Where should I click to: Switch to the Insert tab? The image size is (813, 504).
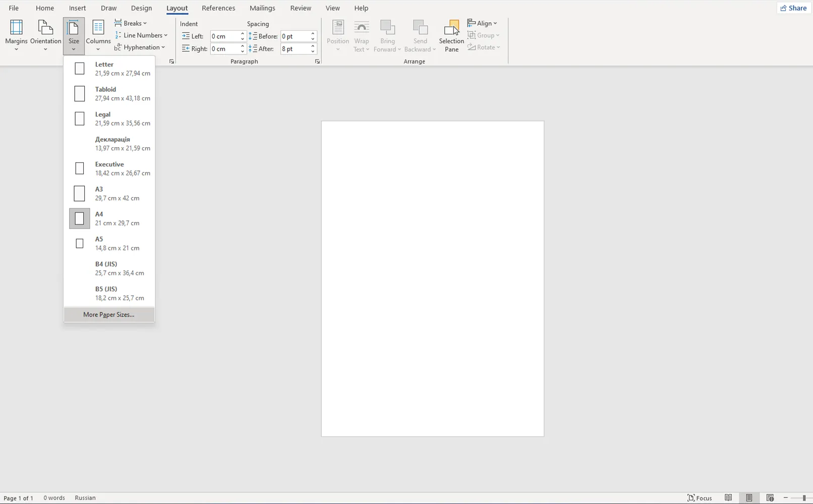click(77, 8)
